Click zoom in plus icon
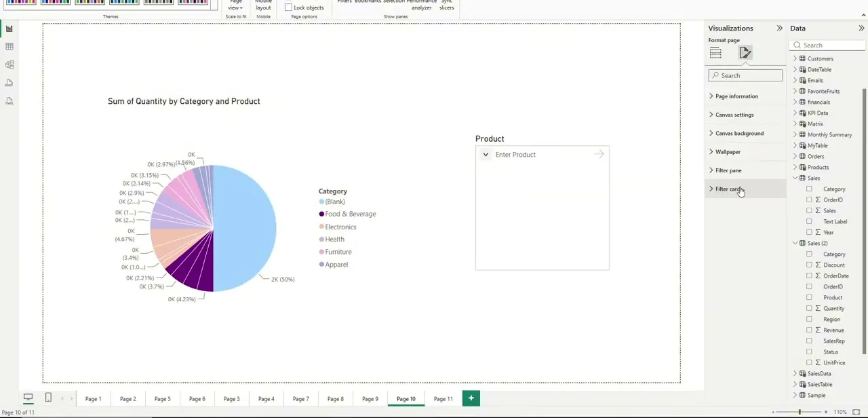Screen dimensions: 868x418 (x=827, y=412)
